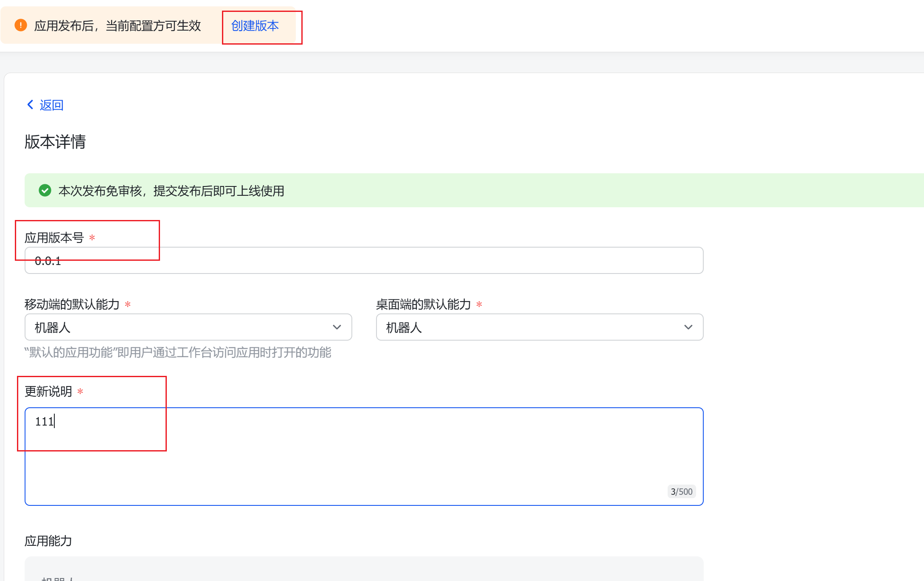This screenshot has height=581, width=924.
Task: Click the red asterisk beside 应用版本号 label
Action: click(92, 238)
